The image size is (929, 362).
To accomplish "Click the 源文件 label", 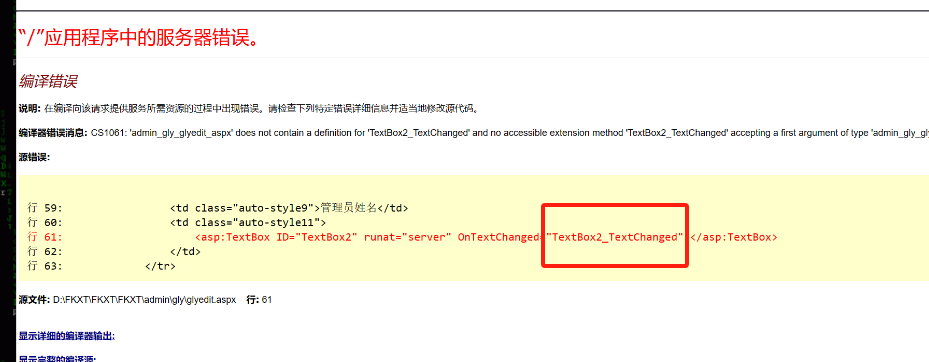I will pyautogui.click(x=34, y=300).
